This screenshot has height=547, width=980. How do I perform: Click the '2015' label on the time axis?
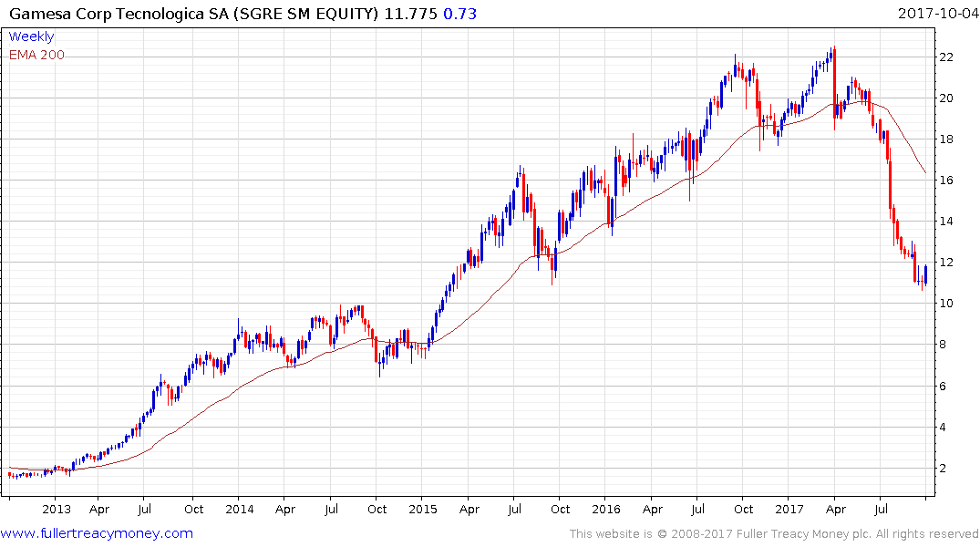click(422, 509)
